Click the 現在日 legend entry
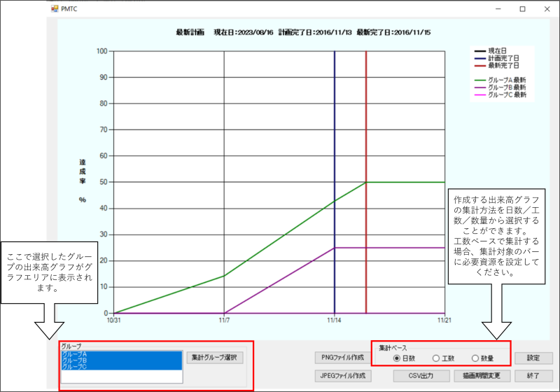Screen dimensions: 560x392 (491, 51)
